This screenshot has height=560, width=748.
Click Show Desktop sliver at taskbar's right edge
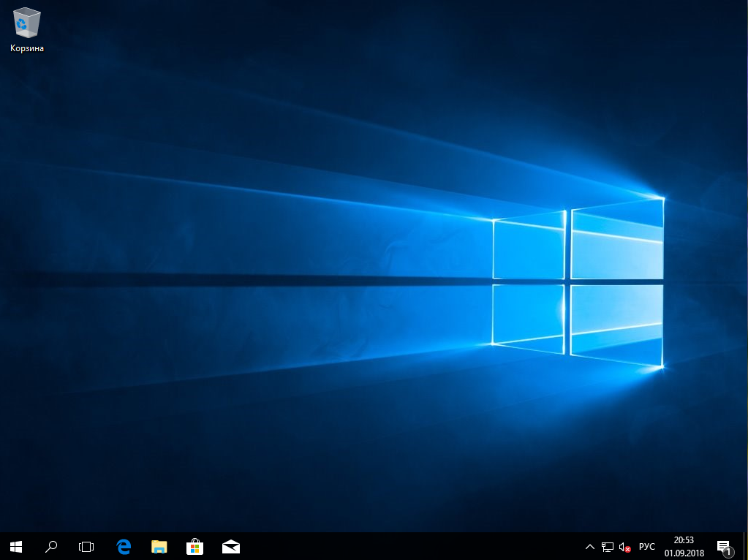coord(746,546)
